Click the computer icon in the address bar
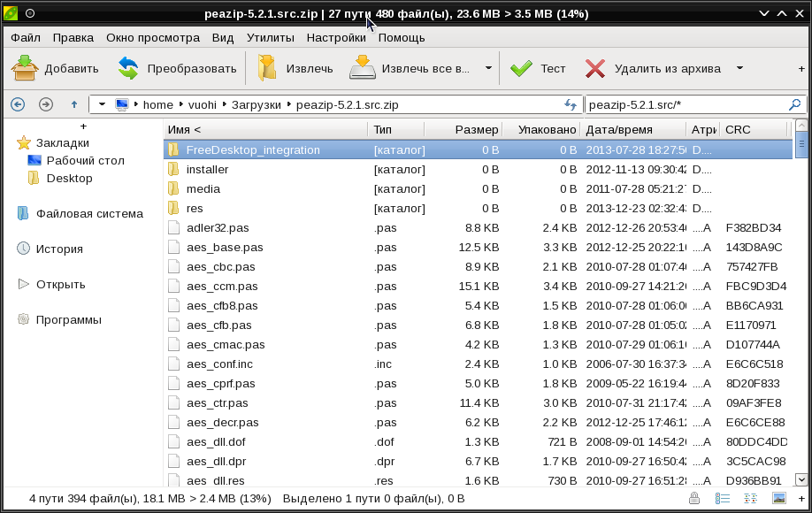The image size is (812, 513). (122, 104)
